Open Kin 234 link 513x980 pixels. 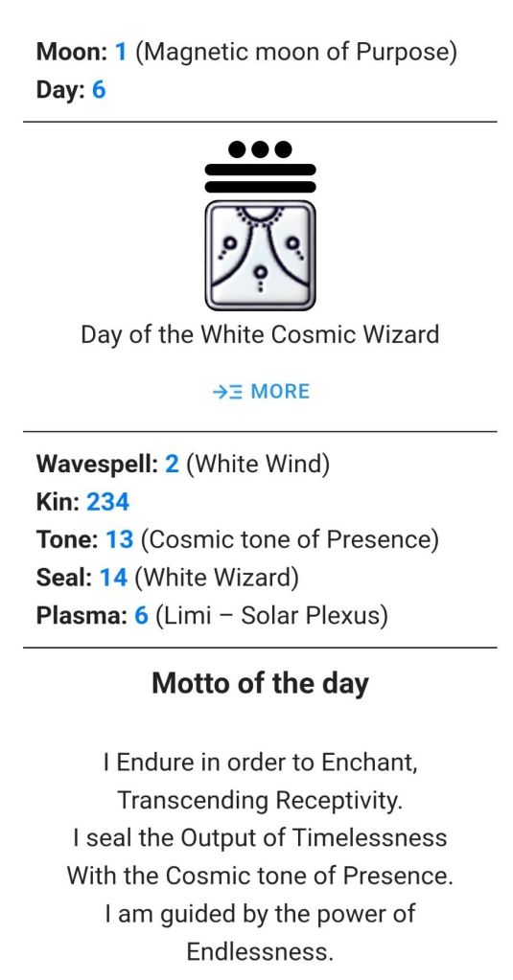coord(107,502)
